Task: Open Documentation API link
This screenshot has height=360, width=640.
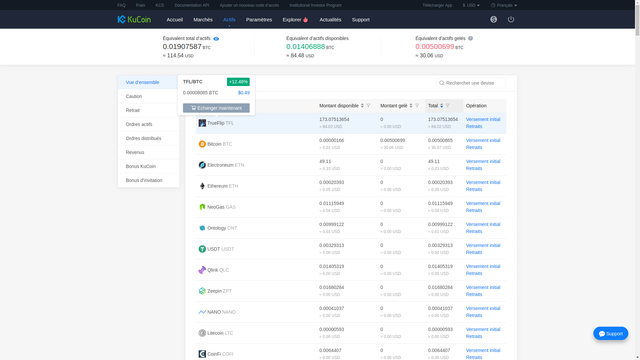Action: tap(191, 5)
